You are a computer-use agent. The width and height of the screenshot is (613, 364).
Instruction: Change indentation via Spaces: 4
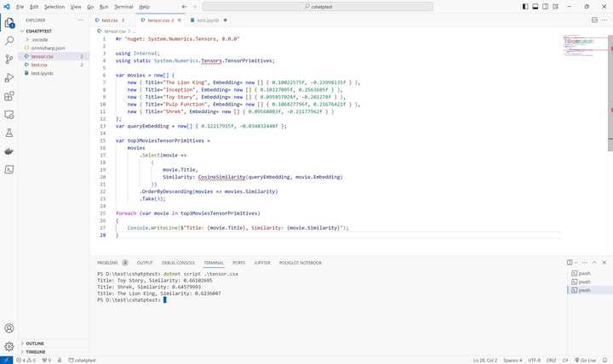click(513, 360)
